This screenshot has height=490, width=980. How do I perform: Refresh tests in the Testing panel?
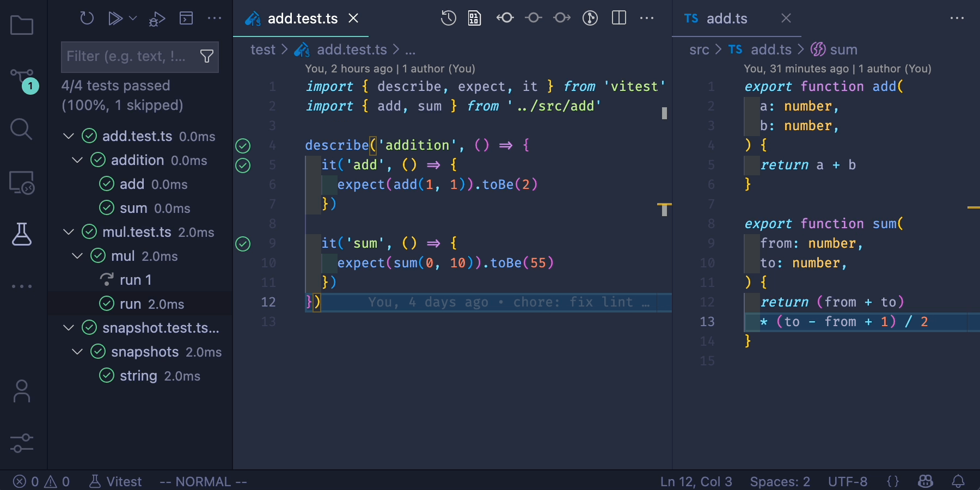(x=87, y=18)
